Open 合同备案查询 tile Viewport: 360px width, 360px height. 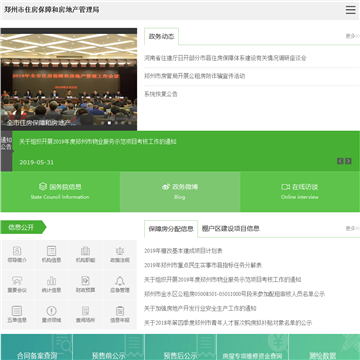tap(37, 347)
